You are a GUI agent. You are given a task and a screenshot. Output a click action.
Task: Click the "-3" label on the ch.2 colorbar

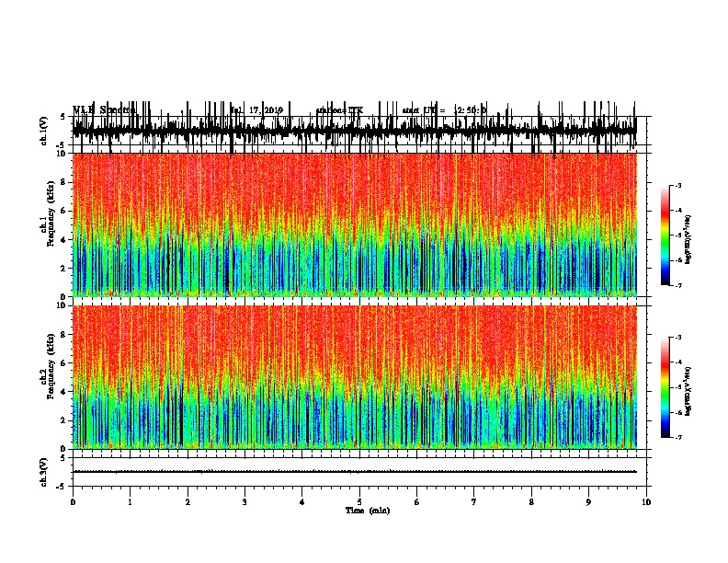[x=678, y=338]
